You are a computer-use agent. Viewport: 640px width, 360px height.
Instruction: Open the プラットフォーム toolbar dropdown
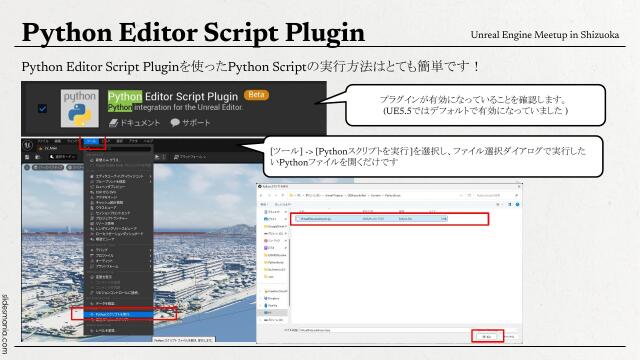pos(190,157)
